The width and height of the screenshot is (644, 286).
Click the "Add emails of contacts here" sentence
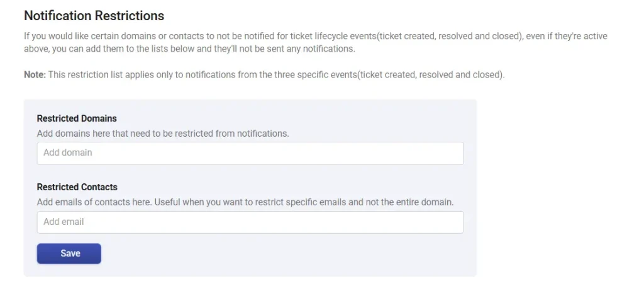[94, 202]
